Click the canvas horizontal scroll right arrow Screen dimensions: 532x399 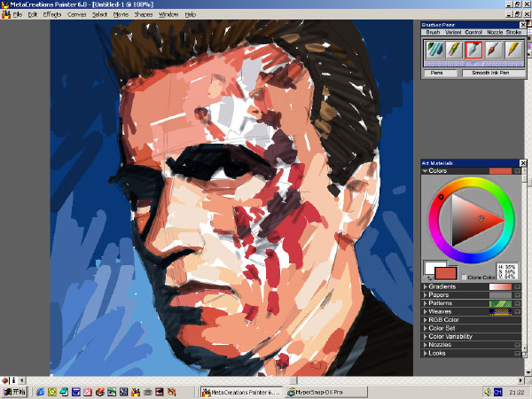pos(520,380)
